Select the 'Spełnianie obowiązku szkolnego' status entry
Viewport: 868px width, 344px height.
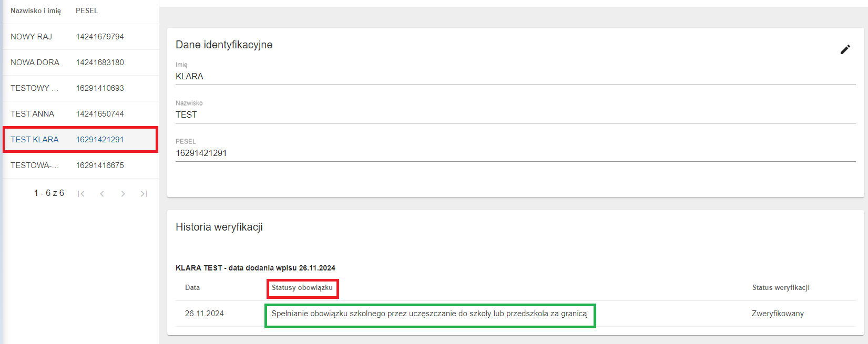(x=429, y=314)
